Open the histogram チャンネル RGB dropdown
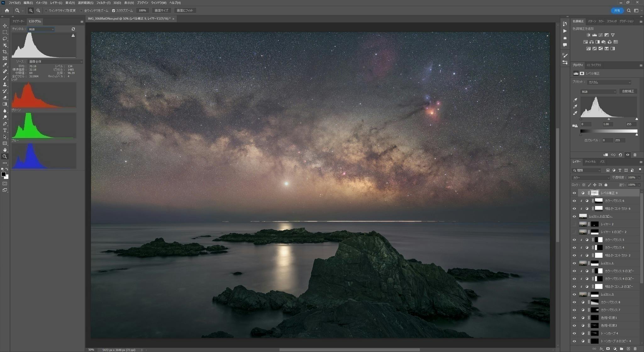 [x=41, y=29]
